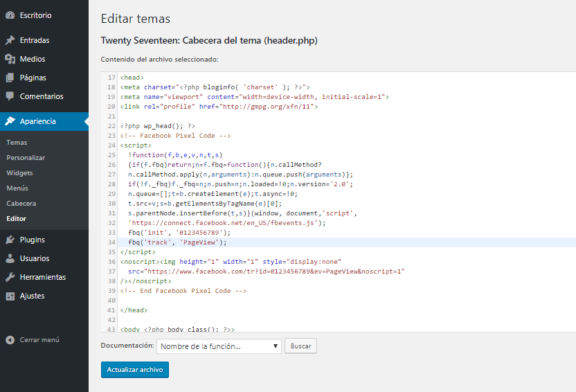576x392 pixels.
Task: Click the opening <head> tag line
Action: pos(132,78)
